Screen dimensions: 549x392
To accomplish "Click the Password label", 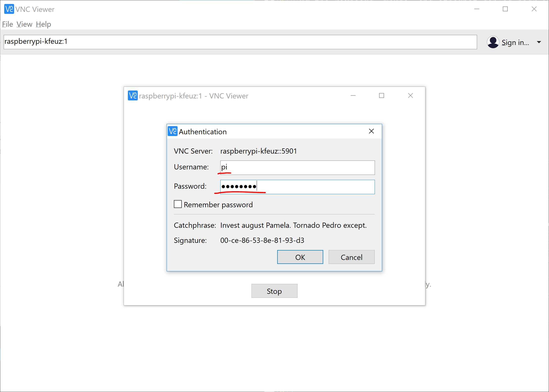I will click(190, 186).
